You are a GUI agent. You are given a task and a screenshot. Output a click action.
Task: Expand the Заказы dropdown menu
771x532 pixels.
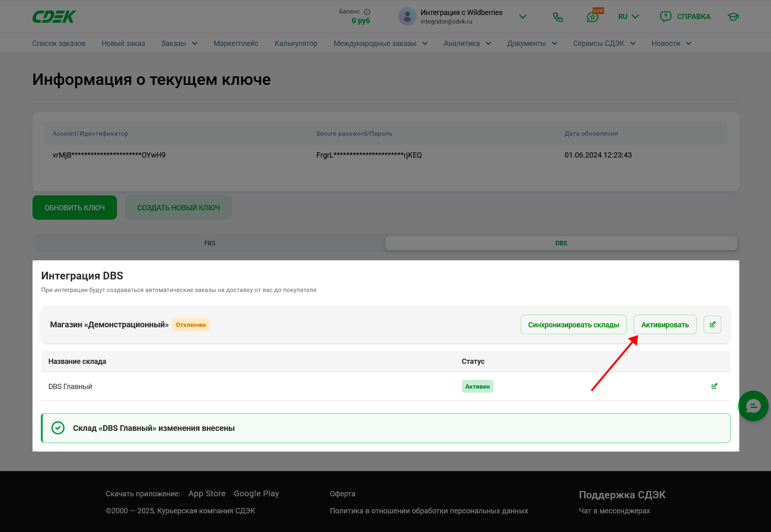pos(179,43)
